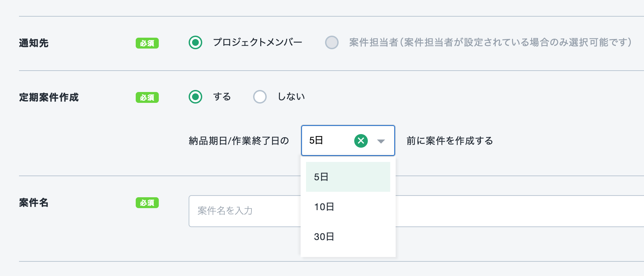
Task: Click the 通知先 field label
Action: pos(34,43)
